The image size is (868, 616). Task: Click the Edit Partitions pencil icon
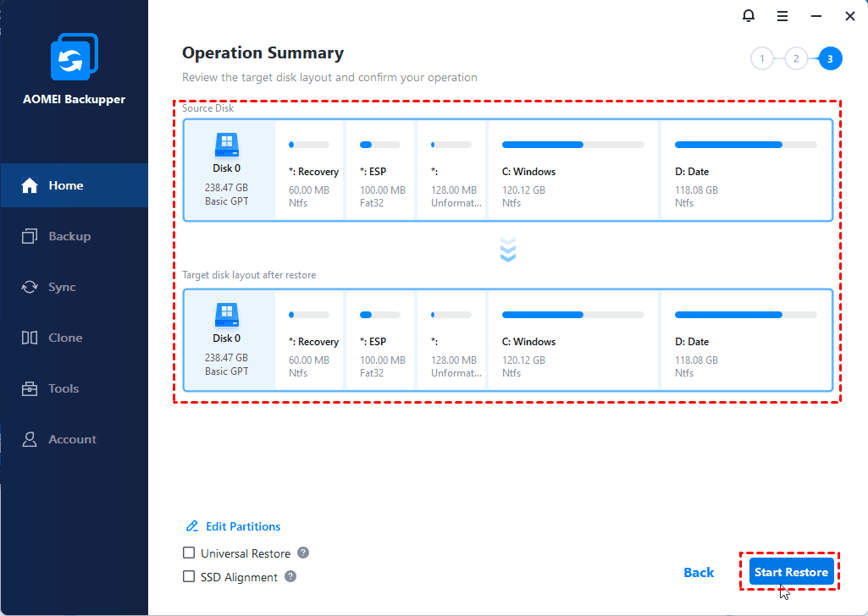(192, 526)
